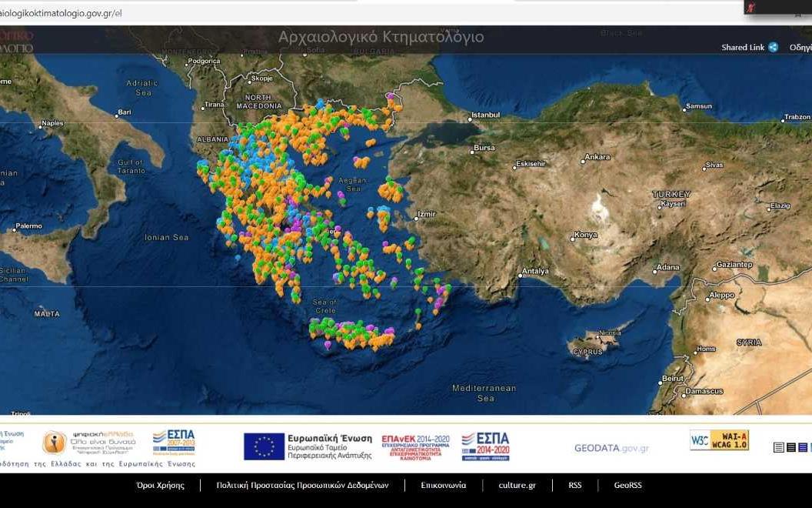The width and height of the screenshot is (812, 508).
Task: Click the European Union flag logo
Action: coord(264,446)
